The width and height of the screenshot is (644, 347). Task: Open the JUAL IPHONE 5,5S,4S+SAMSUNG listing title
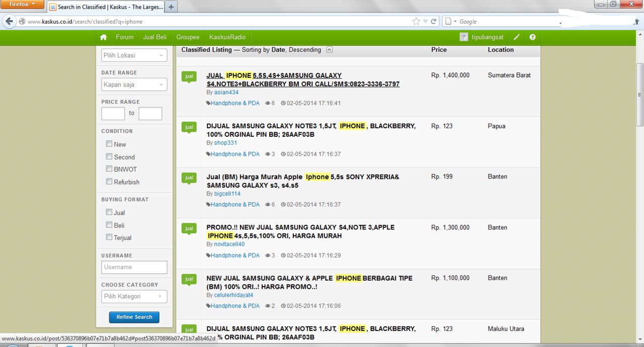point(303,79)
